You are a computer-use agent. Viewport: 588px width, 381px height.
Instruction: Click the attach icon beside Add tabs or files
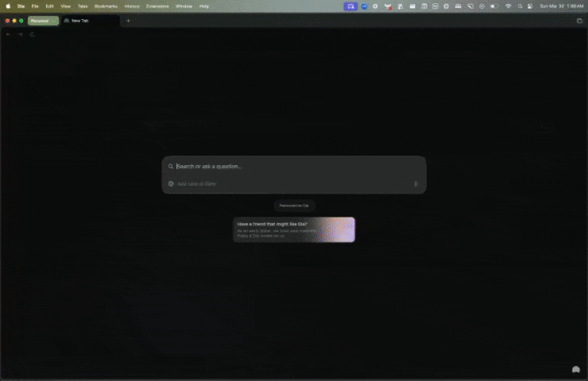[171, 183]
